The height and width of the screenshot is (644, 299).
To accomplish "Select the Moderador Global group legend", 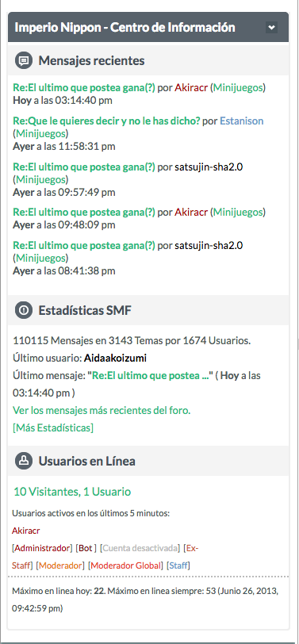I will pyautogui.click(x=125, y=565).
